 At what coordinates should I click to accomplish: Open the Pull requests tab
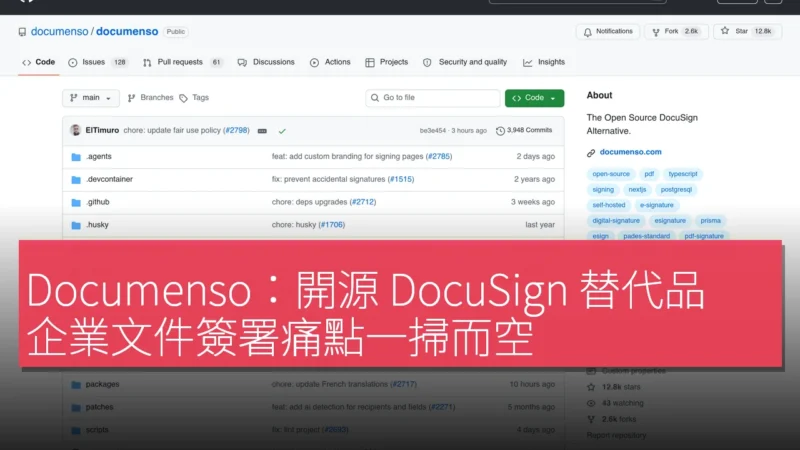(x=183, y=62)
